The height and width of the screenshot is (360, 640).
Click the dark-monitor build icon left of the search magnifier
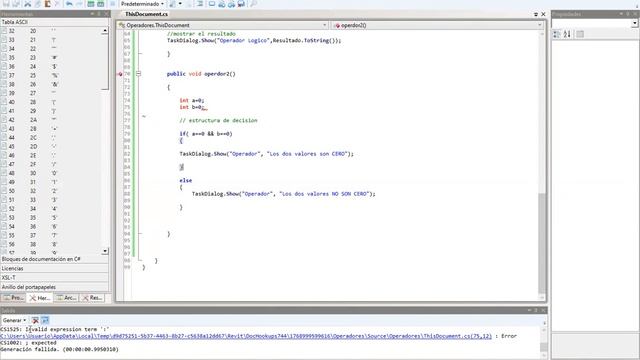coord(241,4)
